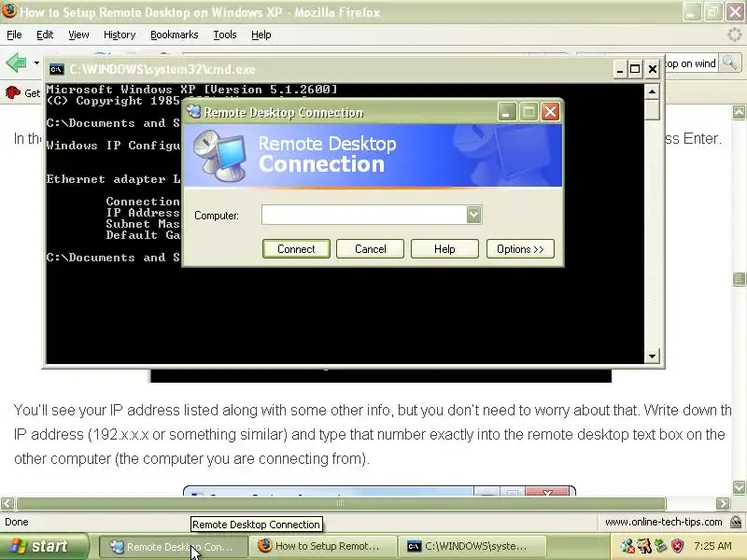Click the green Firefox Back arrow

point(16,63)
